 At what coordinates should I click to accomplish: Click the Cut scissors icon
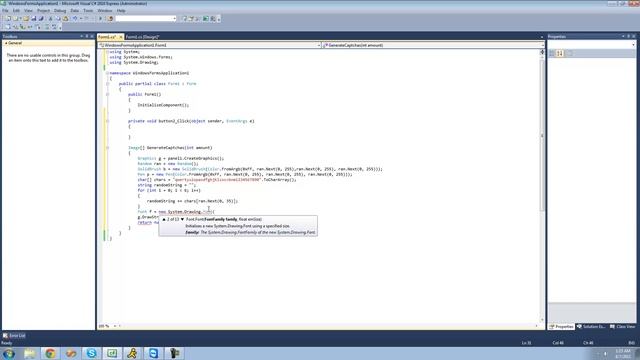51,19
